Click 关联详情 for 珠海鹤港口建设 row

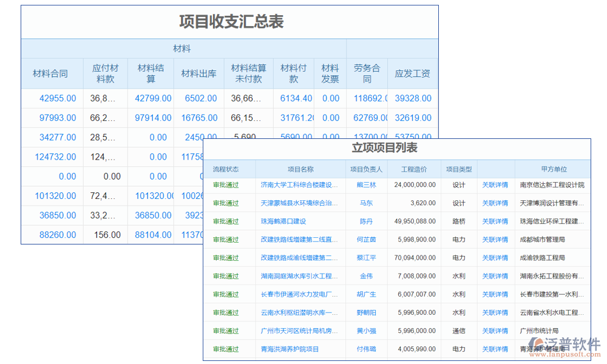(x=495, y=220)
